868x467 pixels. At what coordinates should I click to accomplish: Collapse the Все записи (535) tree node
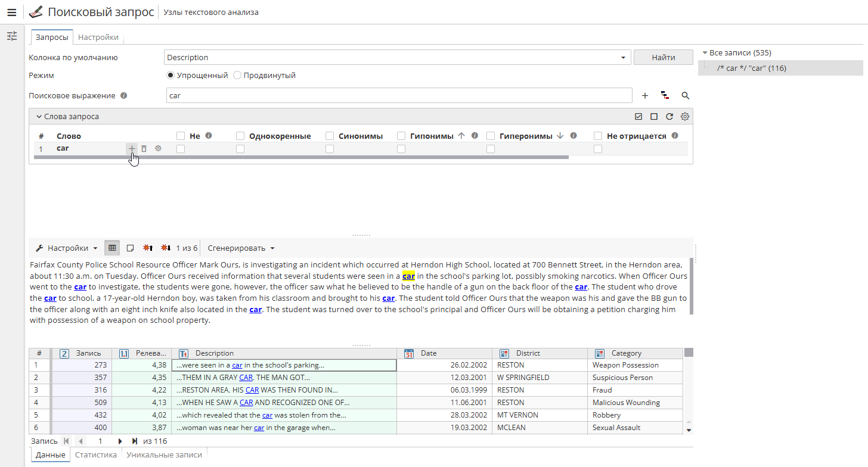click(705, 53)
